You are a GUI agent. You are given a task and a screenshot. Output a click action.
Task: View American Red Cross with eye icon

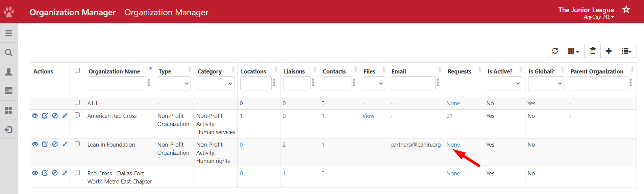(35, 116)
